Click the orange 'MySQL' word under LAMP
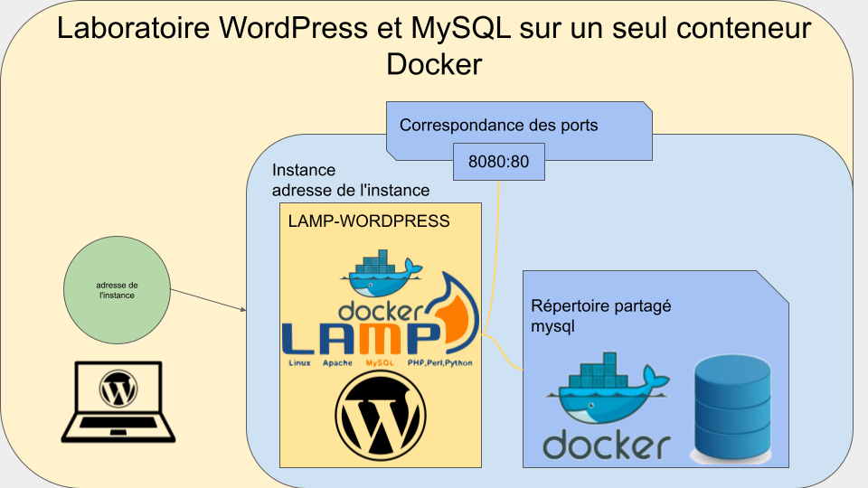The width and height of the screenshot is (868, 488). (x=380, y=363)
